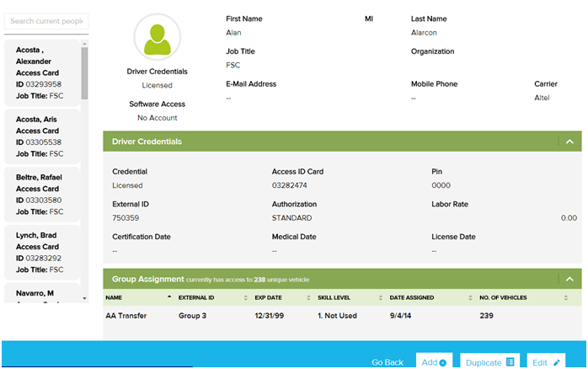Click the pencil icon on Edit button
The height and width of the screenshot is (369, 588).
pyautogui.click(x=555, y=362)
